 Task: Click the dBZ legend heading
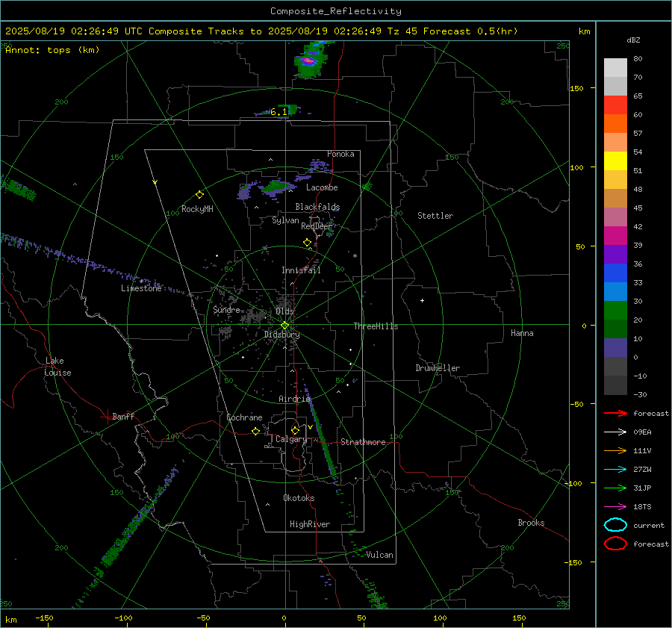[x=633, y=40]
